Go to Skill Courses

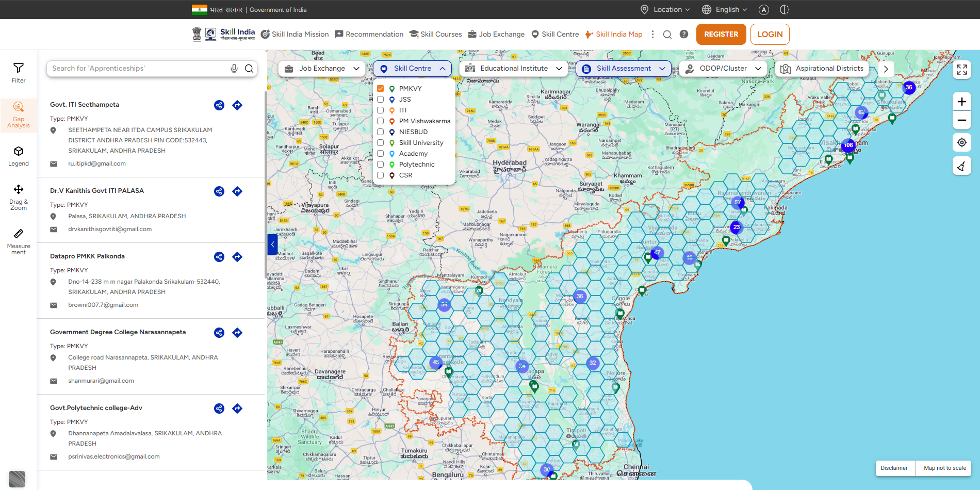(435, 34)
